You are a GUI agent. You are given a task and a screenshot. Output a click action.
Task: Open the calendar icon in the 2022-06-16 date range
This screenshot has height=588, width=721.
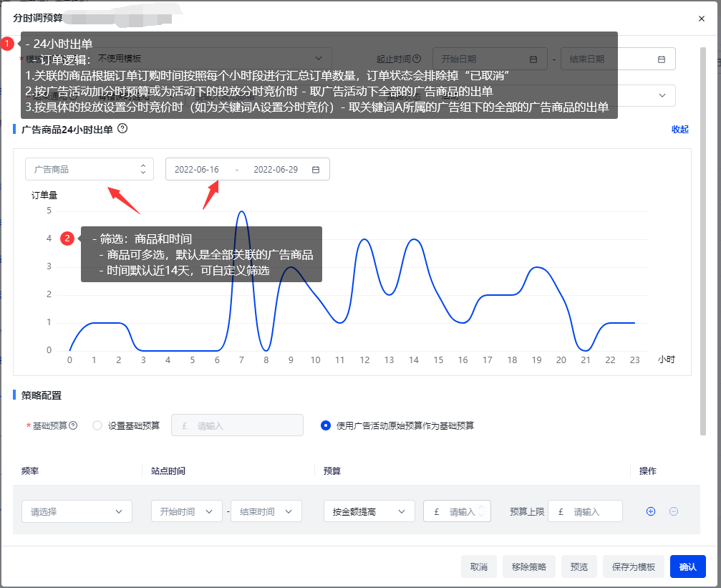316,170
